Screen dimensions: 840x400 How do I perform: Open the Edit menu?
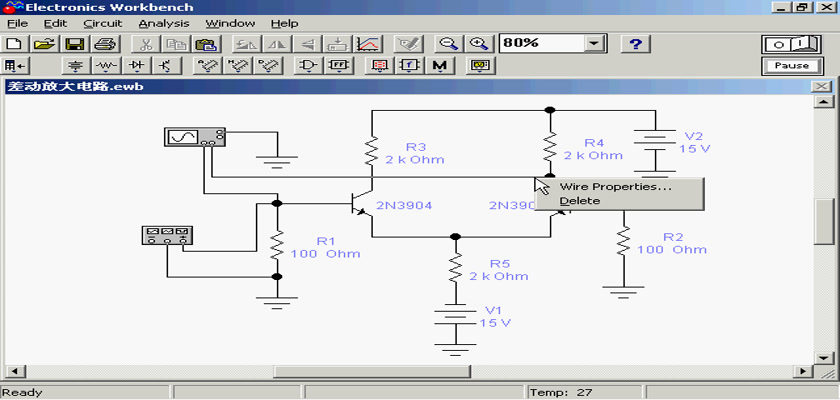[55, 24]
